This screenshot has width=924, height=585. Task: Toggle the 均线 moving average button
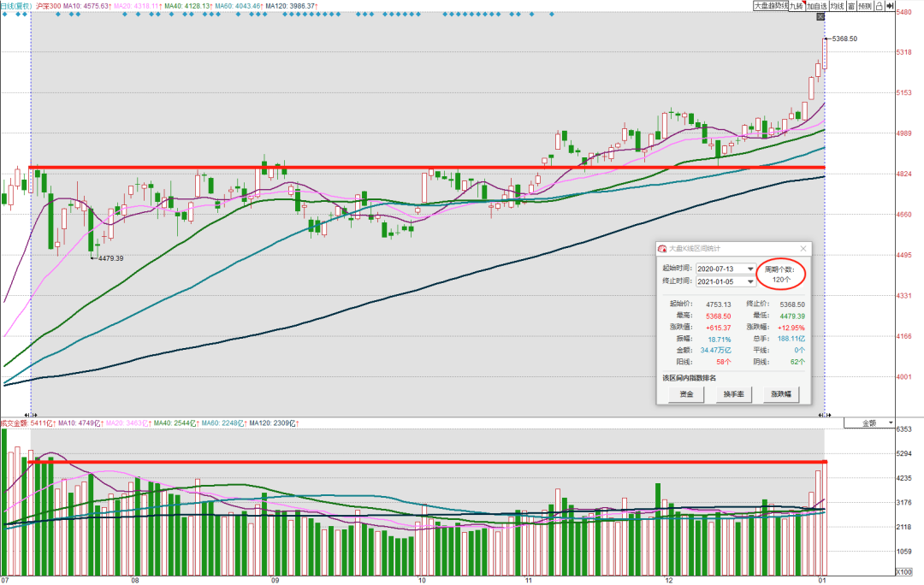[838, 6]
